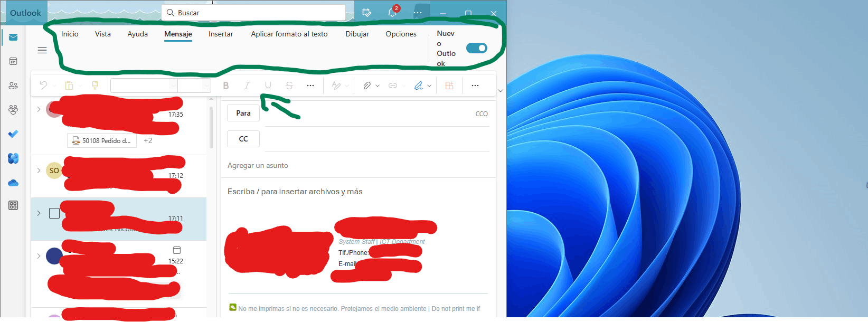Expand the SO 17:12 conversation chevron

[39, 171]
